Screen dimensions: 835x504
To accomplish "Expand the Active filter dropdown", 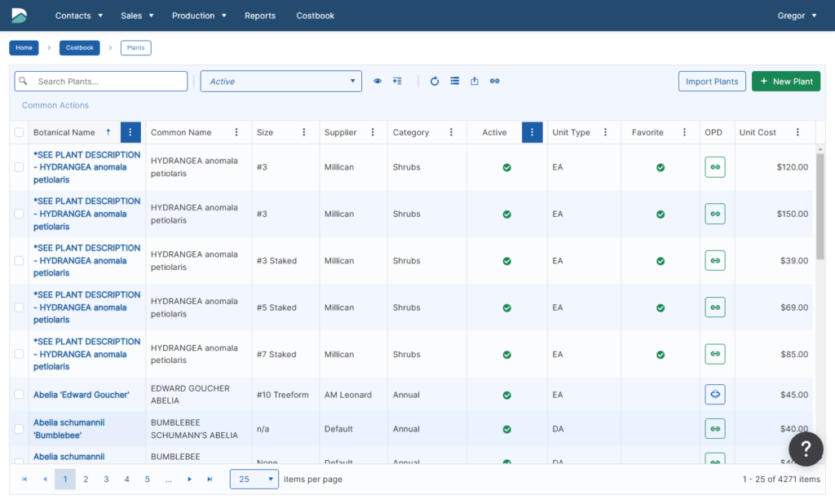I will 281,81.
